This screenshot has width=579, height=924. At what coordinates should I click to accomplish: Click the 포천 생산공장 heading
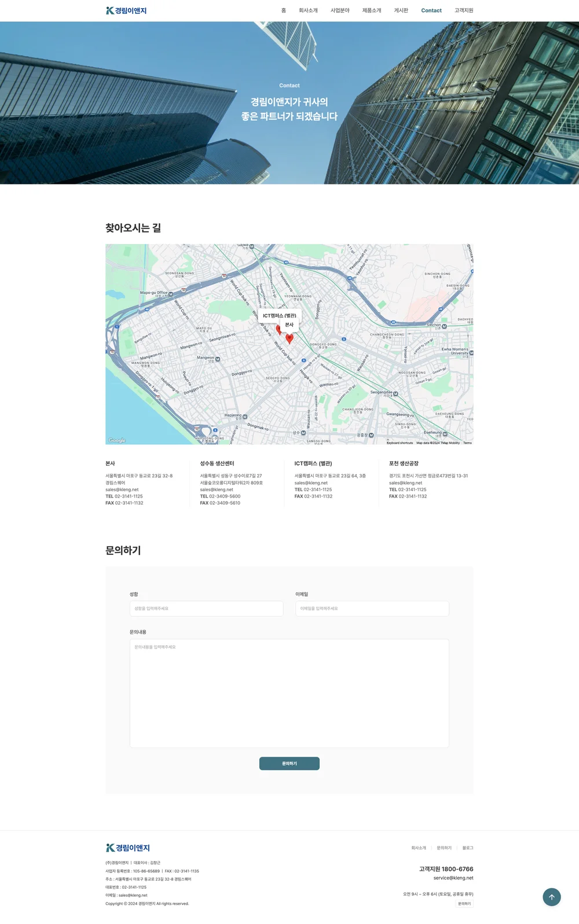(404, 463)
